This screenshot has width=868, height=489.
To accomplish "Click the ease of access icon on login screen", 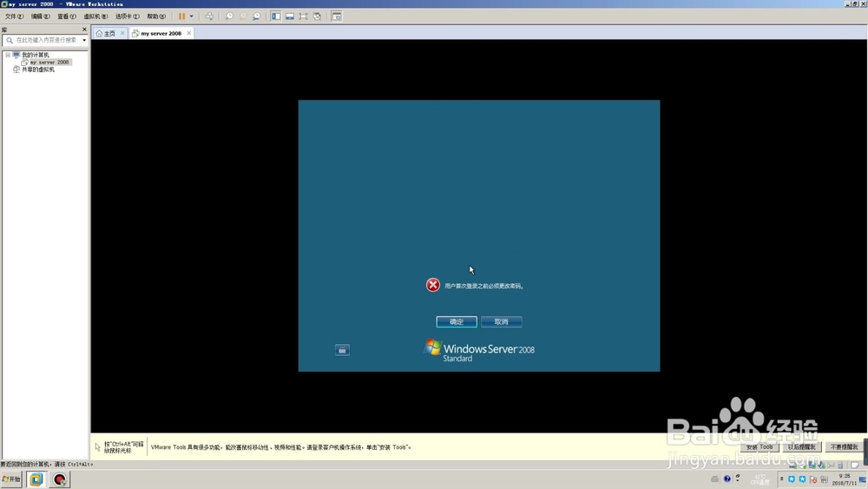I will (x=342, y=350).
